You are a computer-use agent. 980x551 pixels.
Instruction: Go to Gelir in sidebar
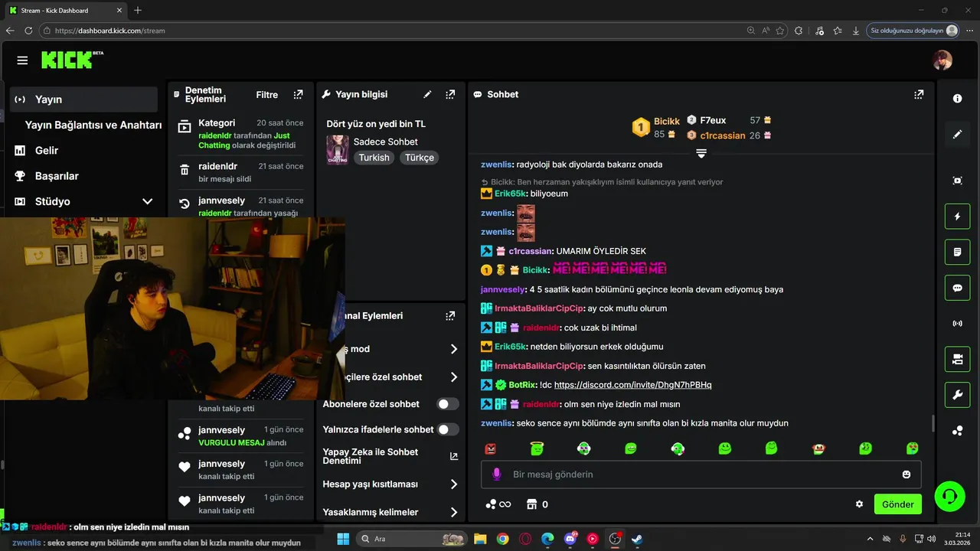tap(47, 151)
